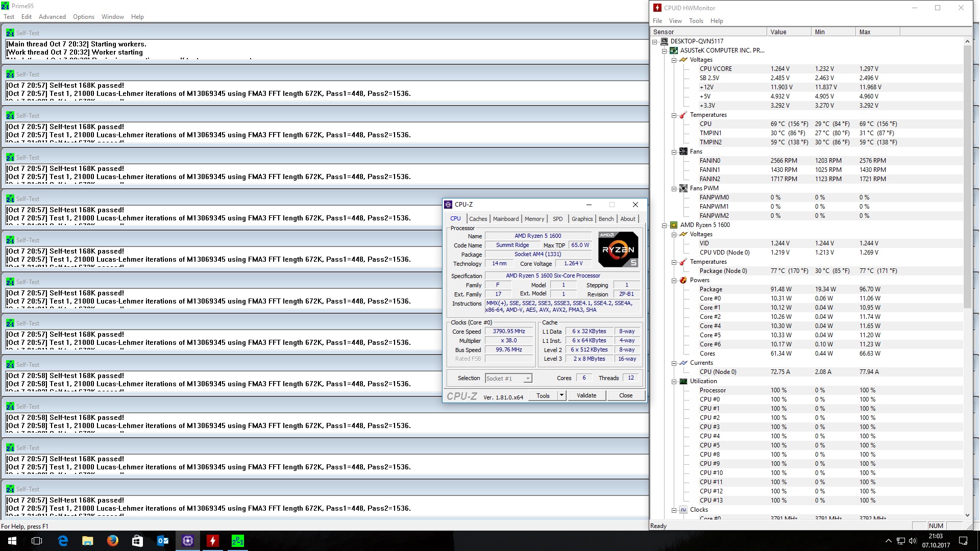Viewport: 980px width, 551px height.
Task: Click the AMD Ryzen 5 1600 processor icon
Action: [x=673, y=225]
